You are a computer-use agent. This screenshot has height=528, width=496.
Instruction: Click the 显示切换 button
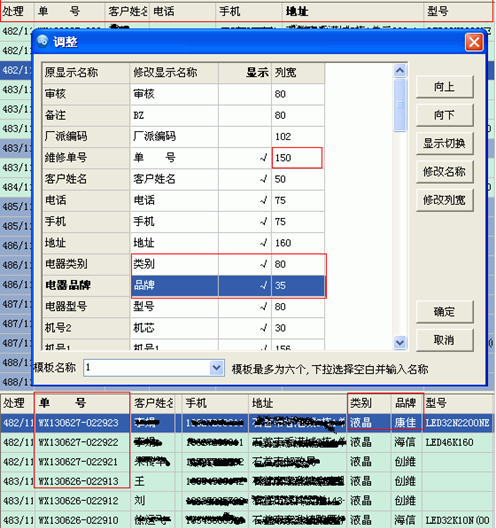444,143
